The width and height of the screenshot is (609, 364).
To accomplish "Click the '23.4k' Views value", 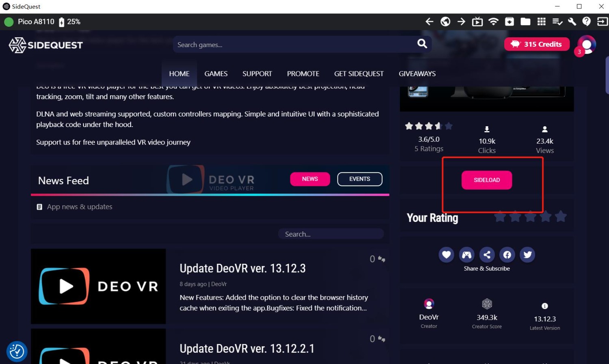I will 545,141.
